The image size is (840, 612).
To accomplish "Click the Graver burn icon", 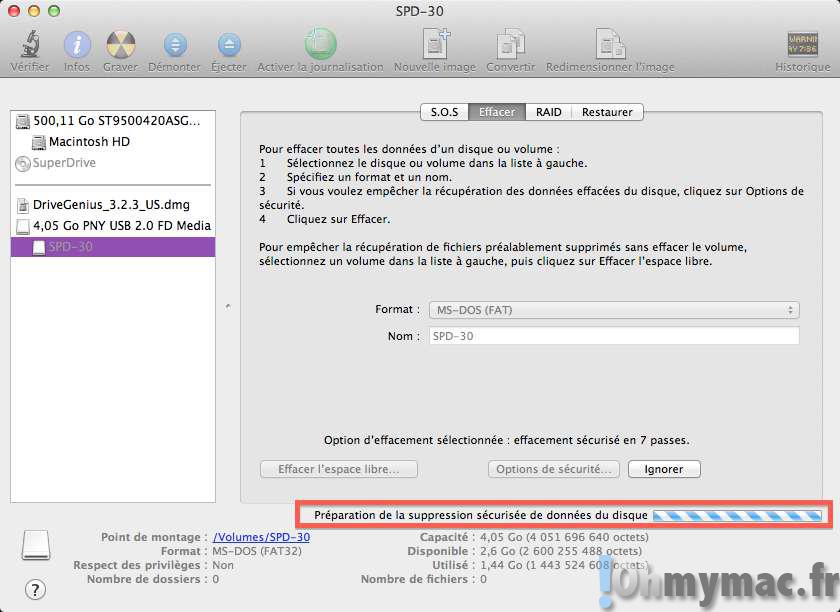I will tap(121, 45).
